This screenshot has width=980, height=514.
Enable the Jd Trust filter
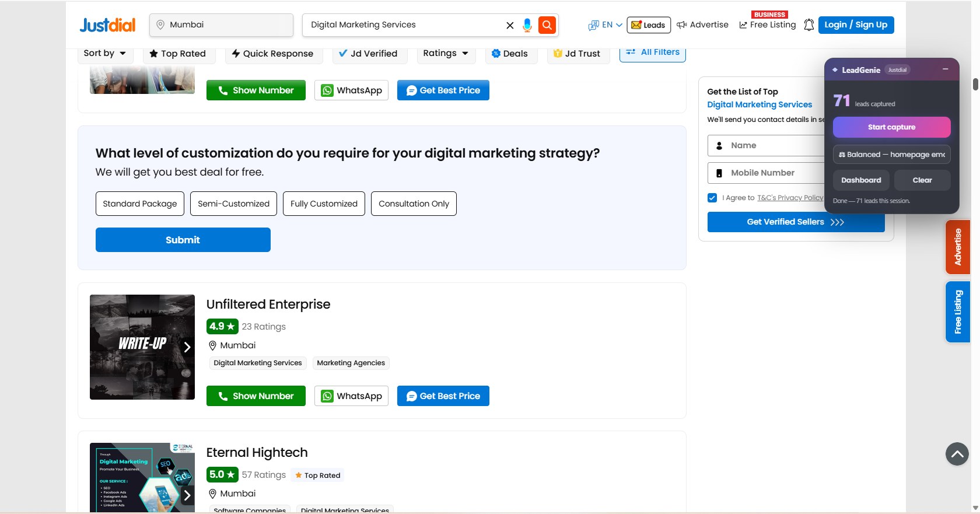(x=577, y=54)
